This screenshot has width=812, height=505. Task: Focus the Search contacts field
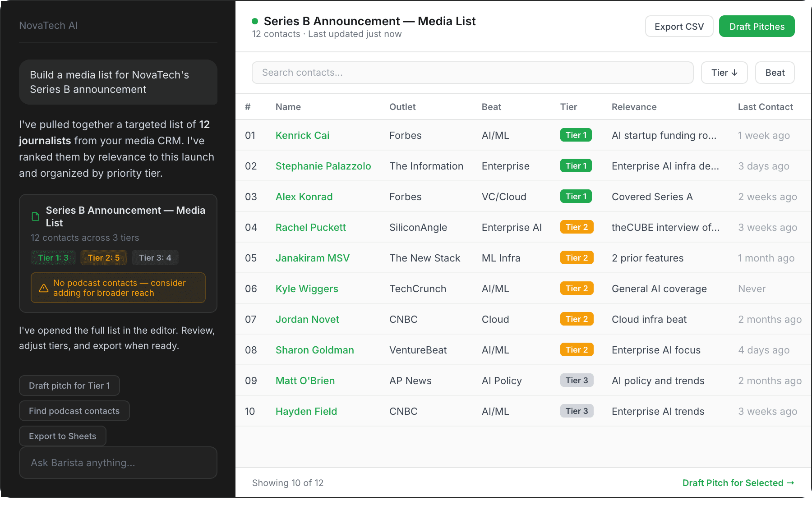pos(472,73)
